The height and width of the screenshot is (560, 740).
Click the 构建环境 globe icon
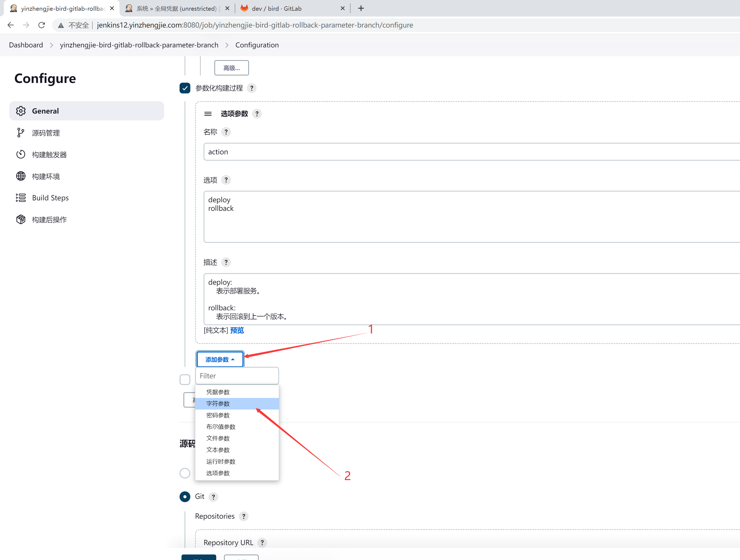point(21,176)
